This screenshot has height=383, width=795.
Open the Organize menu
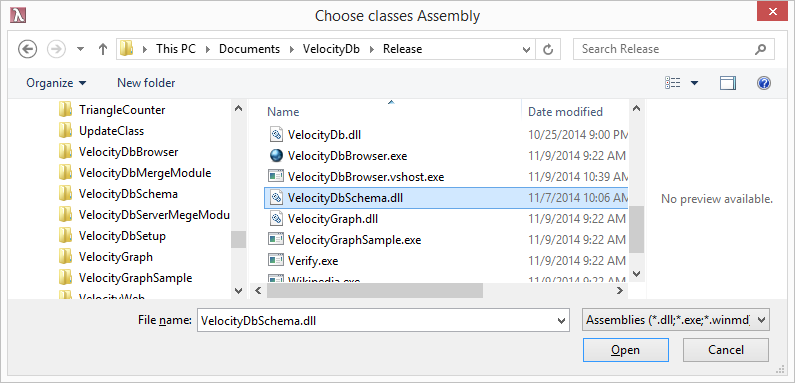pyautogui.click(x=56, y=83)
